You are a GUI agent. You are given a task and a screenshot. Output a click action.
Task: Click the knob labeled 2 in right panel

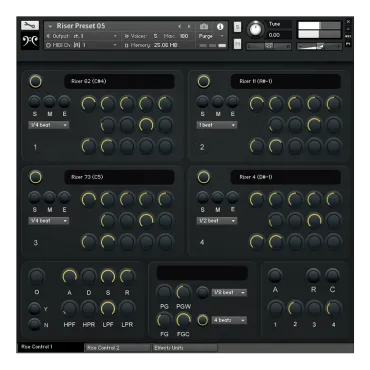pos(295,308)
